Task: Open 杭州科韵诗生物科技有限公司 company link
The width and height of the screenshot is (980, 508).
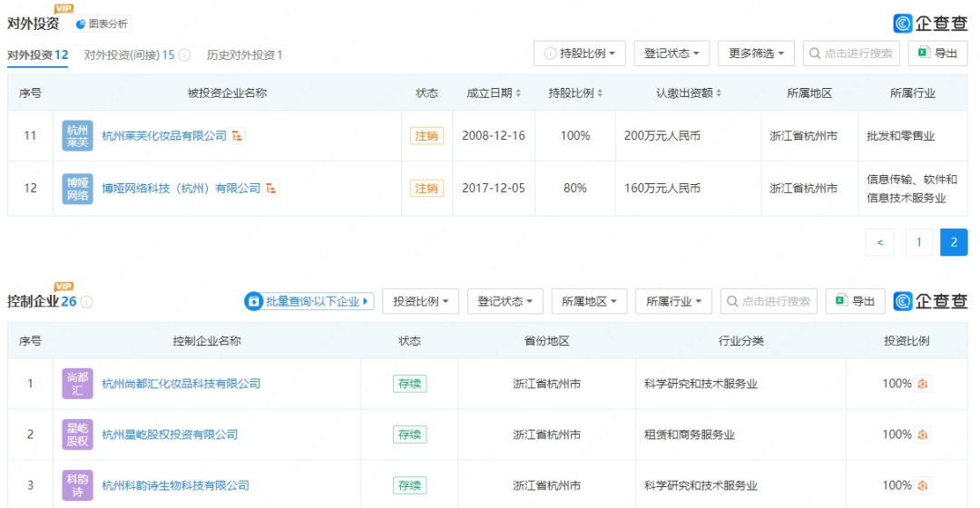Action: (x=175, y=485)
